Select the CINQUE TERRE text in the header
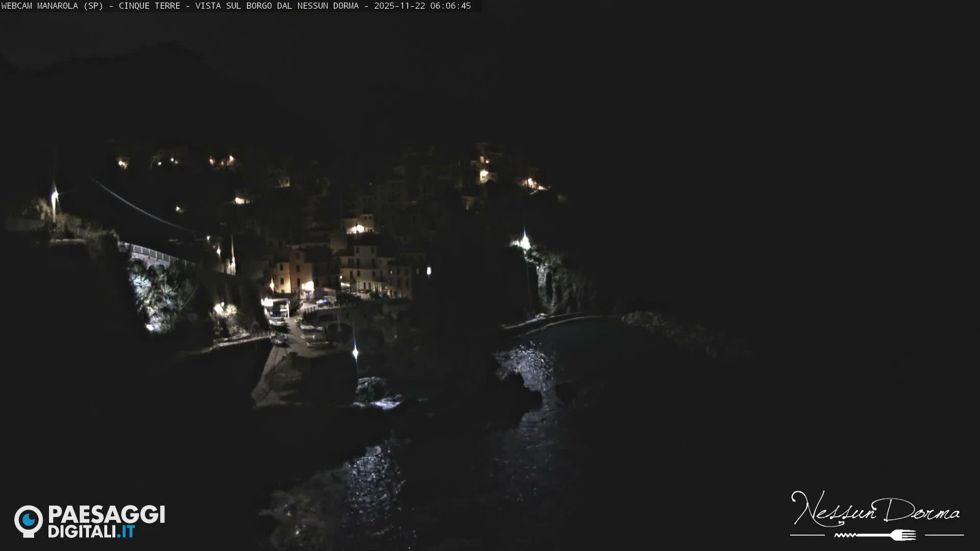 click(x=150, y=7)
